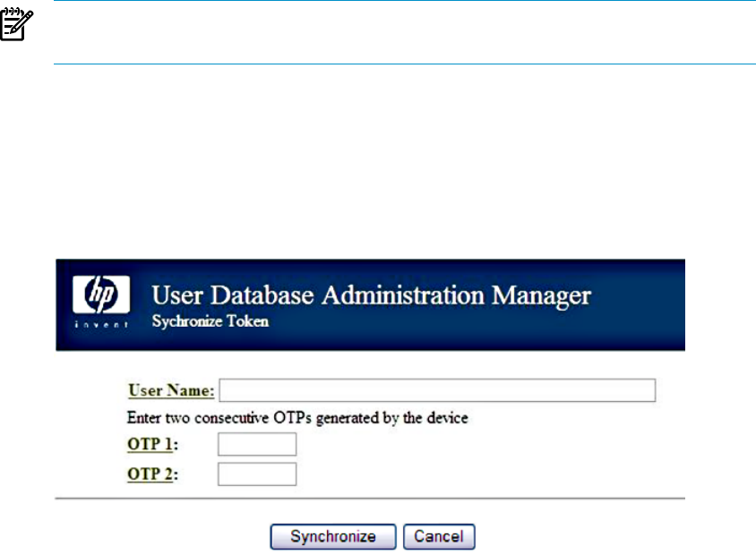Screen dimensions: 756x555
Task: Click the Sychronize Token subtitle
Action: coord(210,321)
